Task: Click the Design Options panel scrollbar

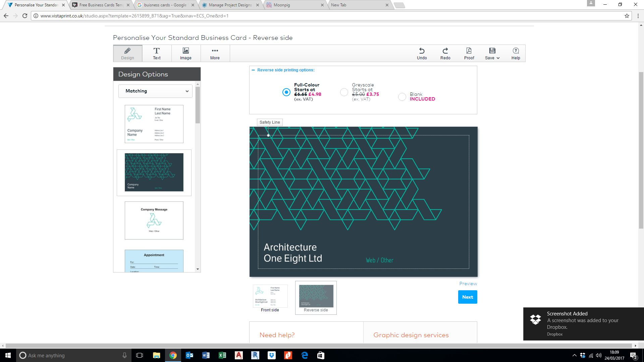Action: pyautogui.click(x=198, y=105)
